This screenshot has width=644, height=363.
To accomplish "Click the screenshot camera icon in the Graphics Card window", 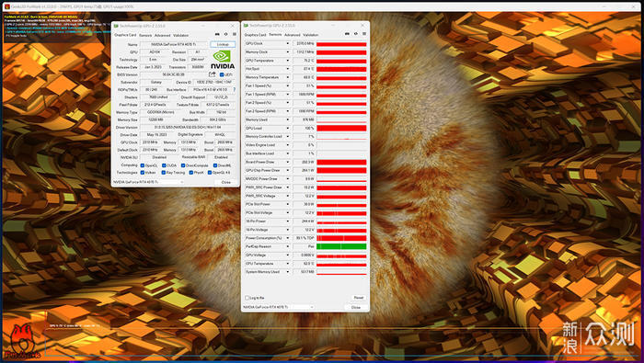I will (x=217, y=34).
